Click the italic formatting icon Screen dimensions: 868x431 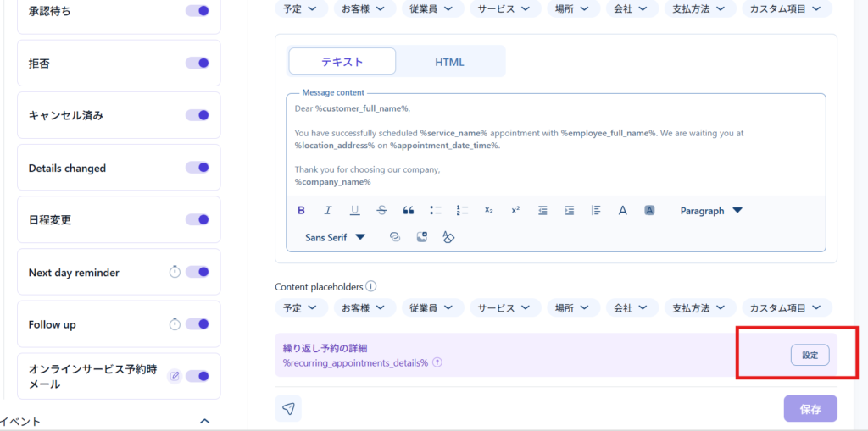(328, 210)
